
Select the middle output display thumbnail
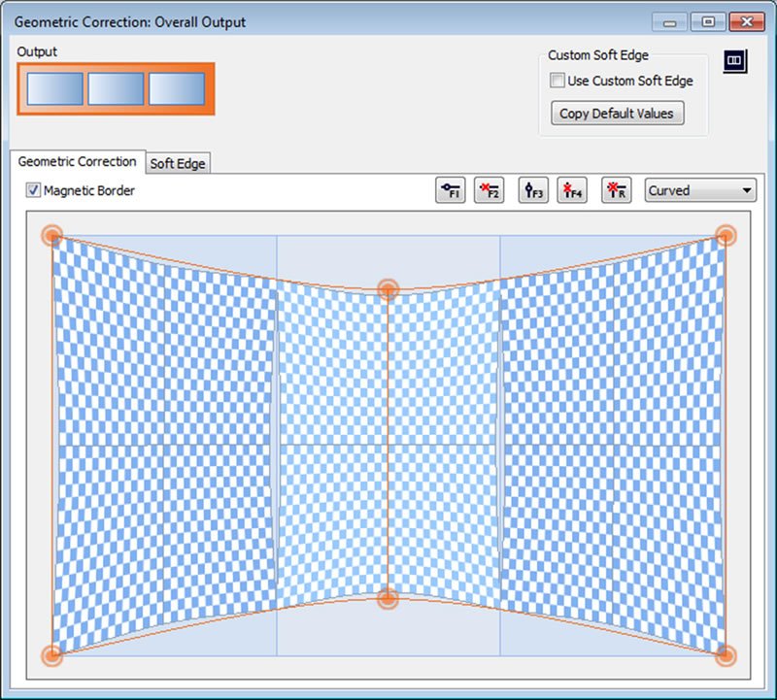point(116,89)
